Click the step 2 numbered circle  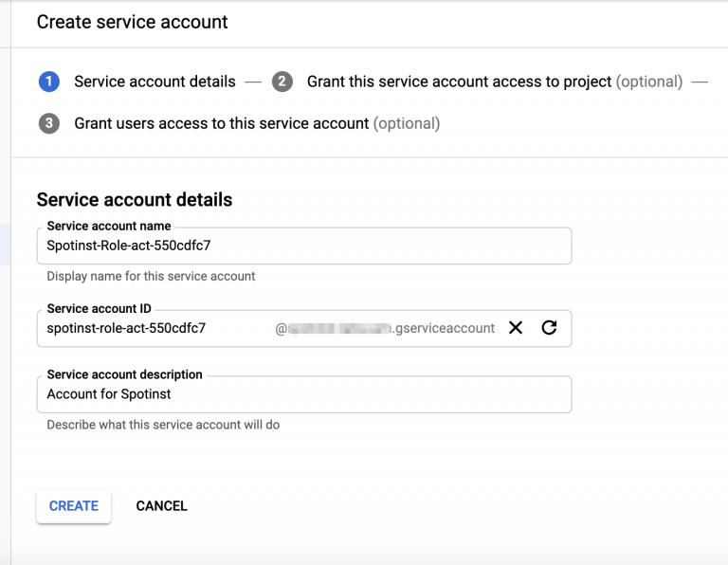pos(282,82)
